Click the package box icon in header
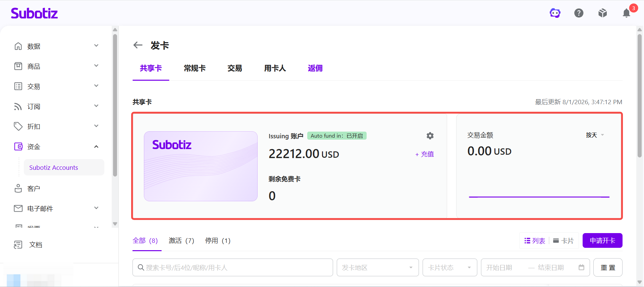Viewport: 644px width, 287px height. point(603,13)
